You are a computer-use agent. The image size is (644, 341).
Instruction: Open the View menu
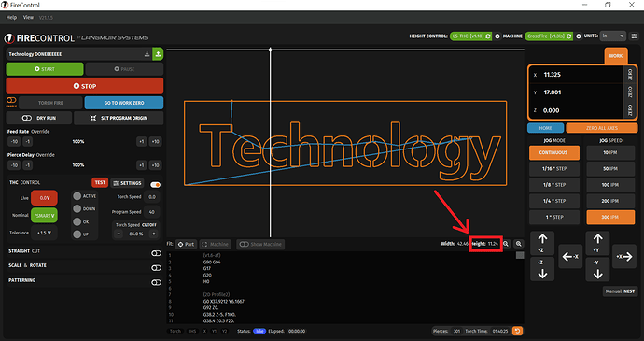28,17
